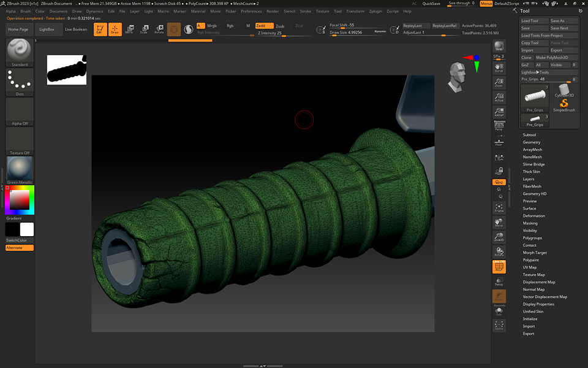Click the white secondary color swatch
This screenshot has height=368, width=588.
[27, 229]
